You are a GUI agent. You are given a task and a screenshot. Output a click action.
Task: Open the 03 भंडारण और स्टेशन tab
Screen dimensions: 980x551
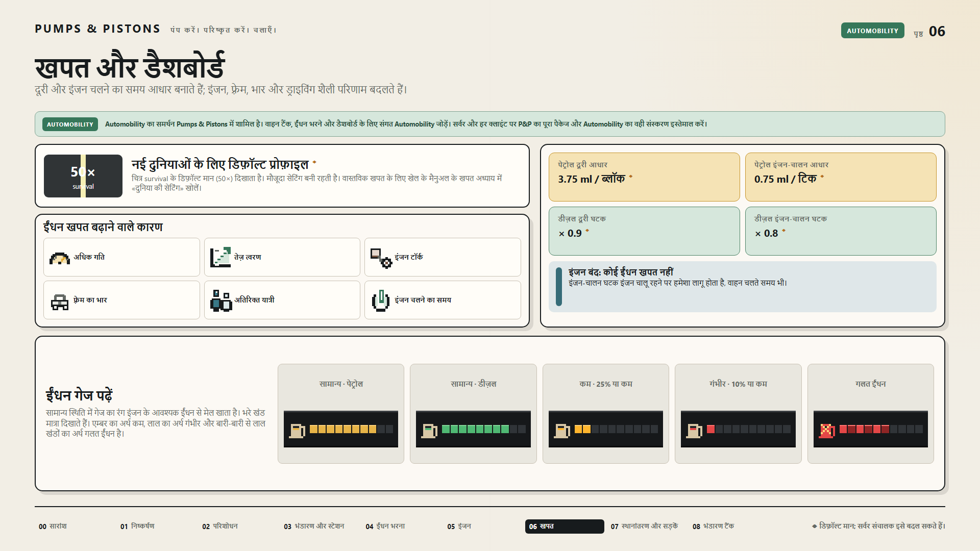(x=314, y=526)
